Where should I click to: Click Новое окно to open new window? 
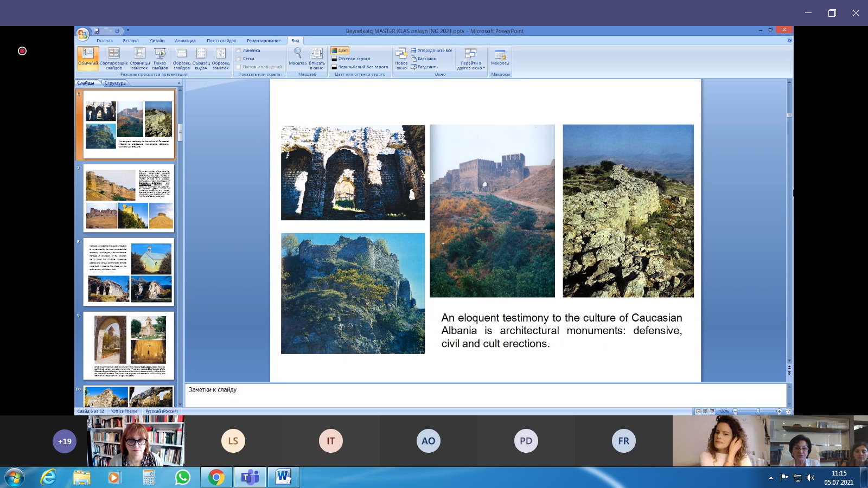click(x=401, y=59)
